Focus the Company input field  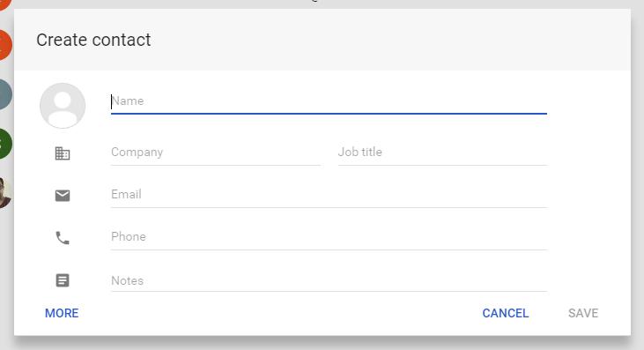click(x=216, y=153)
